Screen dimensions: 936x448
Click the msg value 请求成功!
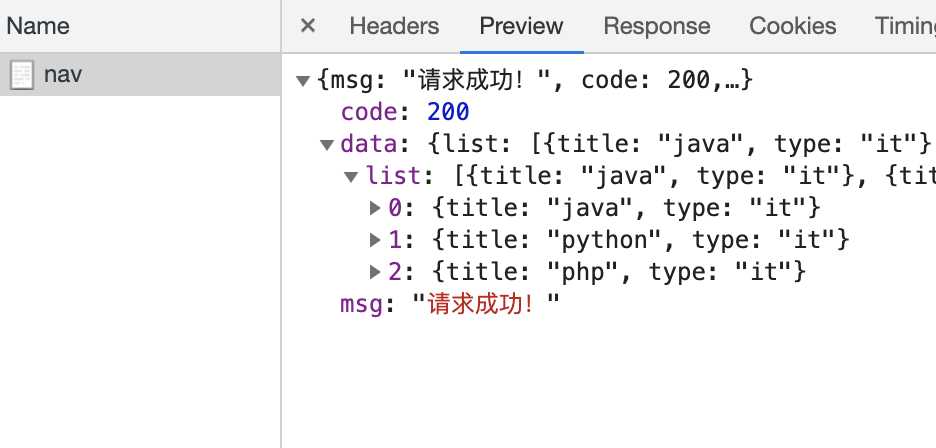pyautogui.click(x=487, y=304)
